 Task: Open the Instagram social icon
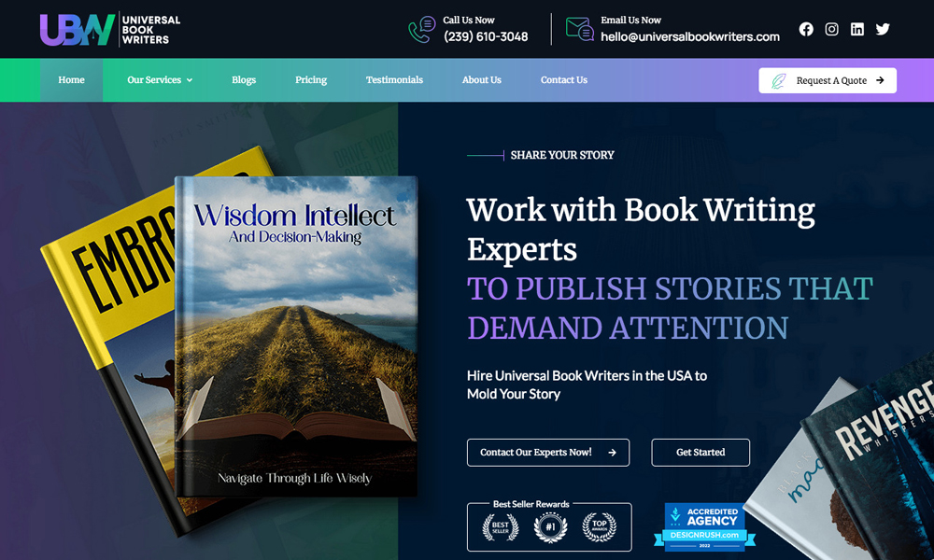(831, 29)
